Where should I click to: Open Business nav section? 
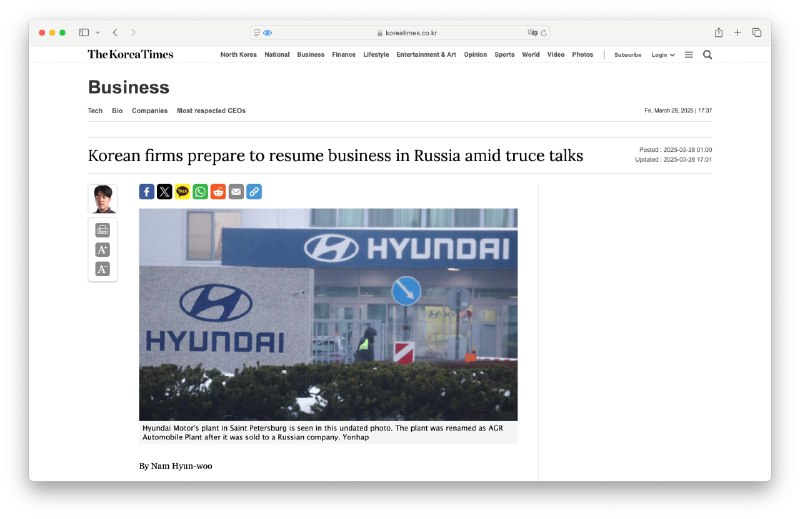[x=311, y=55]
